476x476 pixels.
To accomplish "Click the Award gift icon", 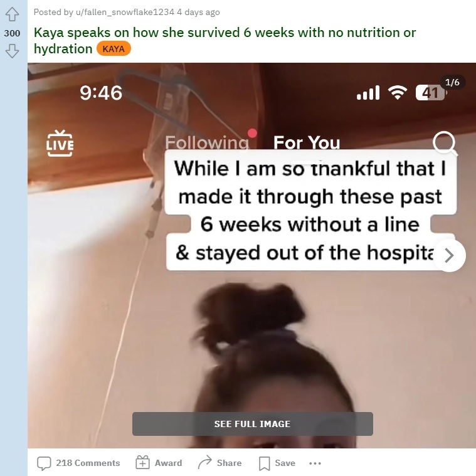I will (142, 463).
